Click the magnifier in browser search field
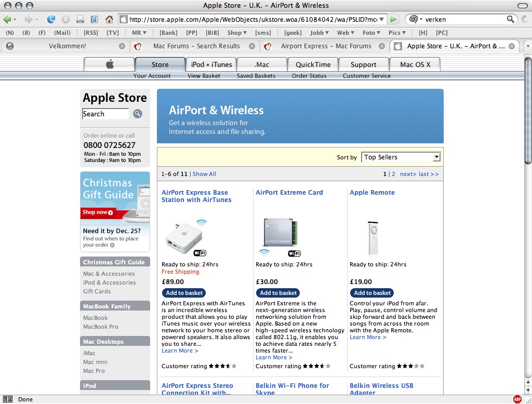The height and width of the screenshot is (404, 532). coord(510,19)
